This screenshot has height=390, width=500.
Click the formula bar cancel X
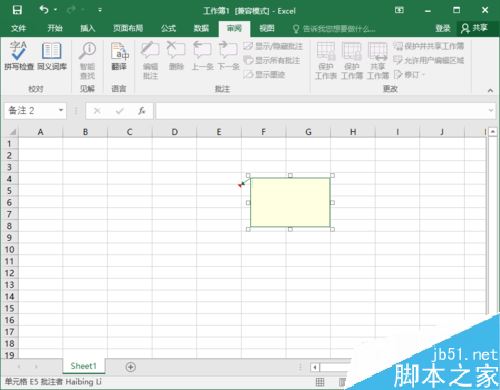click(x=97, y=110)
